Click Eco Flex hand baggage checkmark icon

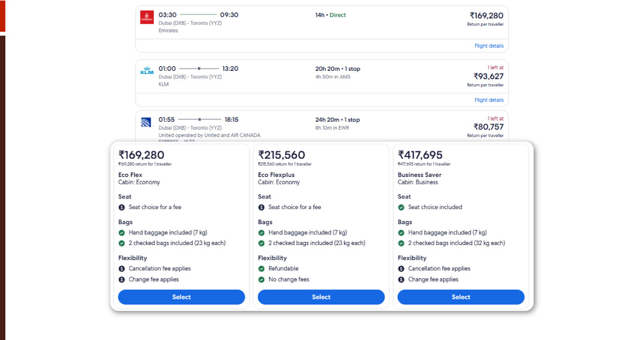tap(122, 233)
